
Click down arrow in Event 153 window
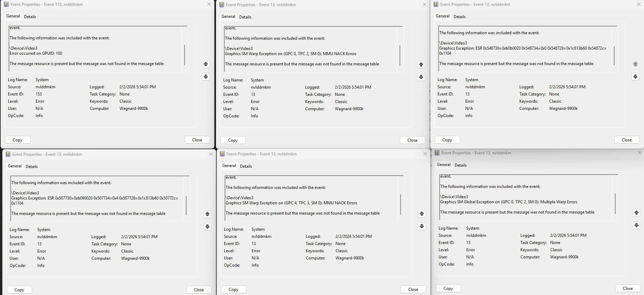(x=206, y=77)
